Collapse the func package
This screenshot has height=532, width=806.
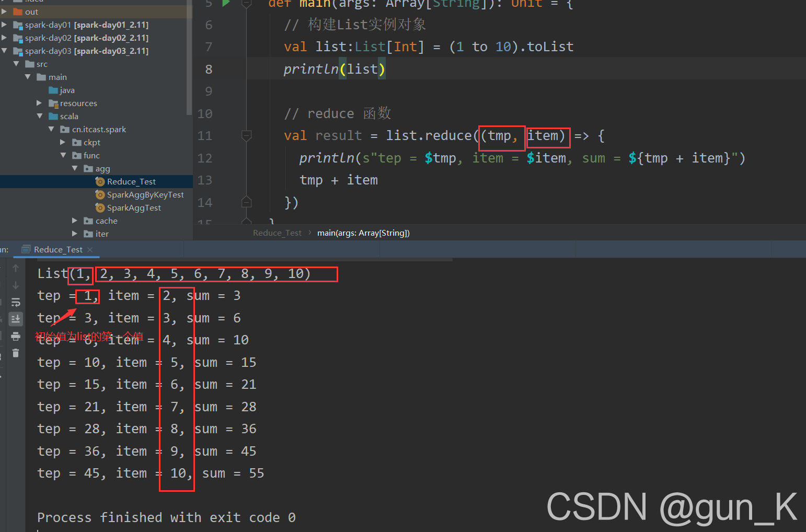(x=63, y=155)
